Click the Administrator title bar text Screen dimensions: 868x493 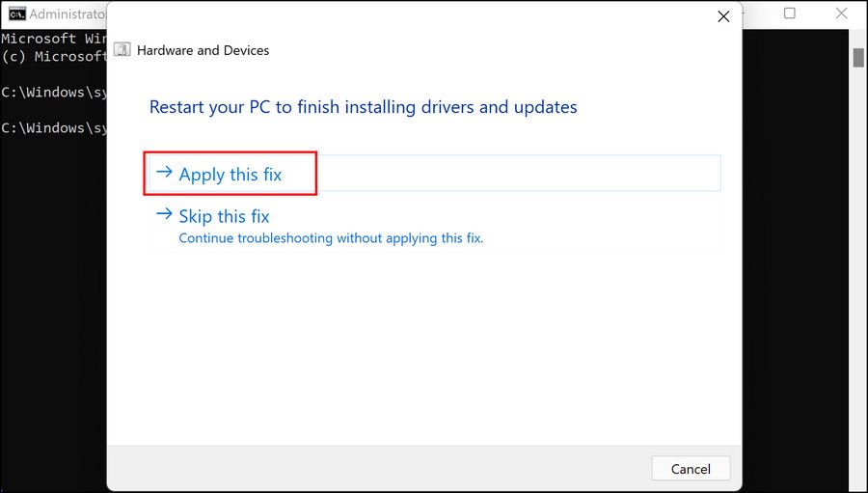66,14
